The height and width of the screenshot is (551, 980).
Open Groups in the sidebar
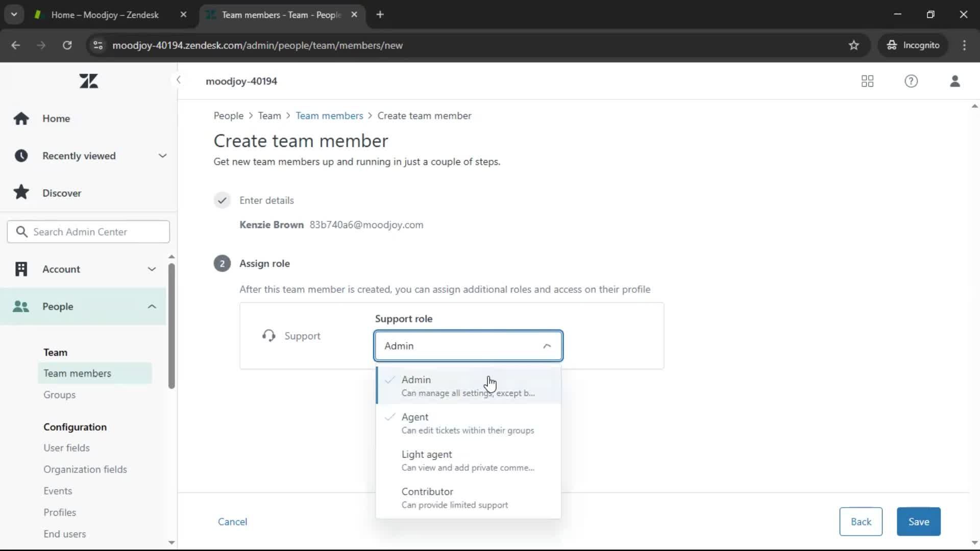[59, 394]
